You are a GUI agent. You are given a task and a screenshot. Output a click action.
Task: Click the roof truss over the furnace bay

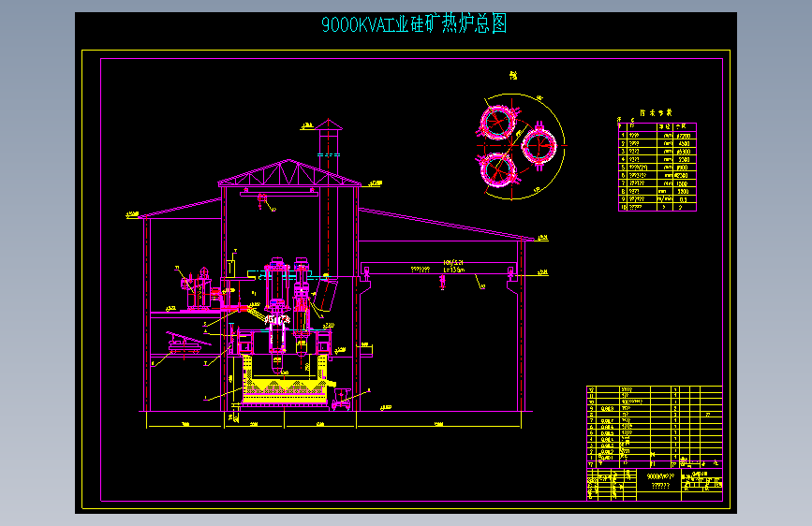[289, 173]
